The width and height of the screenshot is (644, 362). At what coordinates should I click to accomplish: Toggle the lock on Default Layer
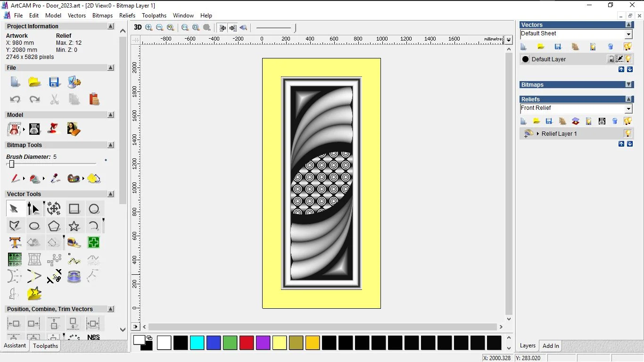coord(611,59)
